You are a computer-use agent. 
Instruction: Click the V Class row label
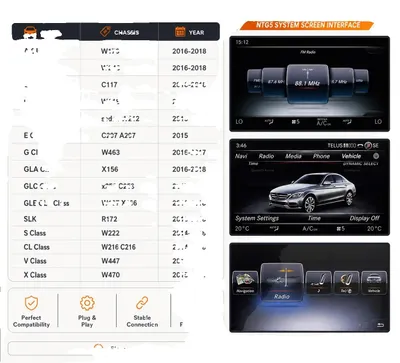35,261
